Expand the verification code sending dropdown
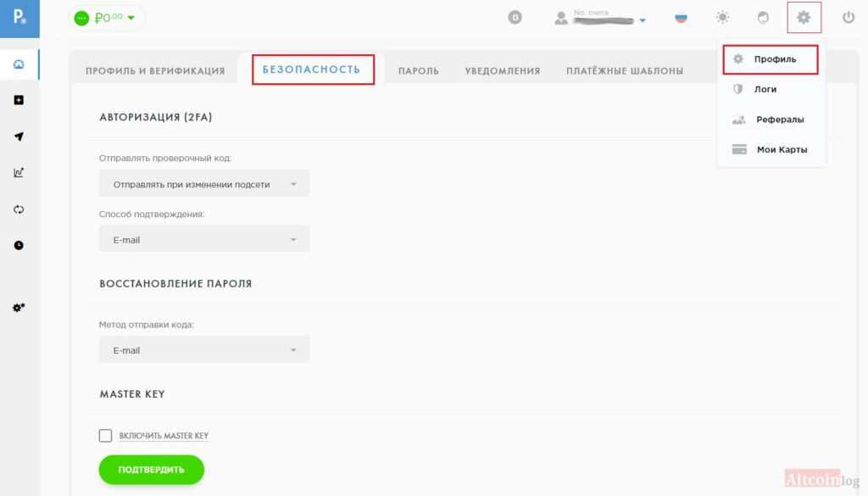 point(203,184)
